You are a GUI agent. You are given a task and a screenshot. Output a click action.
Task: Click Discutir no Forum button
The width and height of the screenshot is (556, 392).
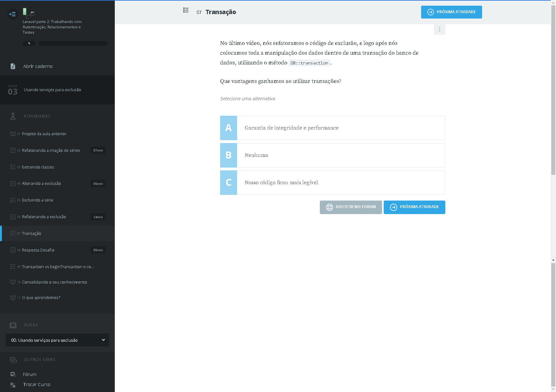point(351,207)
